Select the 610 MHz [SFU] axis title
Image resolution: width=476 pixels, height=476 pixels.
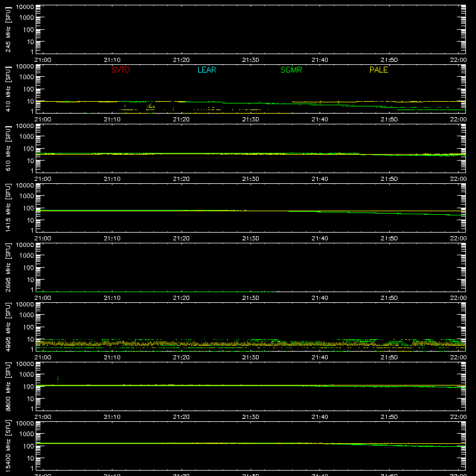(x=8, y=148)
